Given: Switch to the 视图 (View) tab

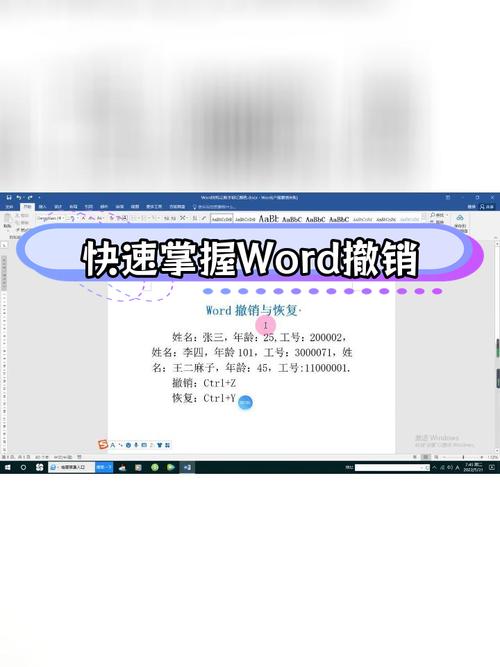Looking at the screenshot, I should tap(135, 207).
